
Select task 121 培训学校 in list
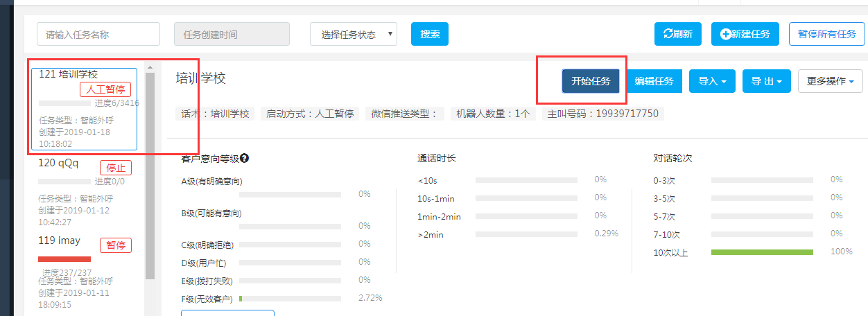[x=85, y=109]
